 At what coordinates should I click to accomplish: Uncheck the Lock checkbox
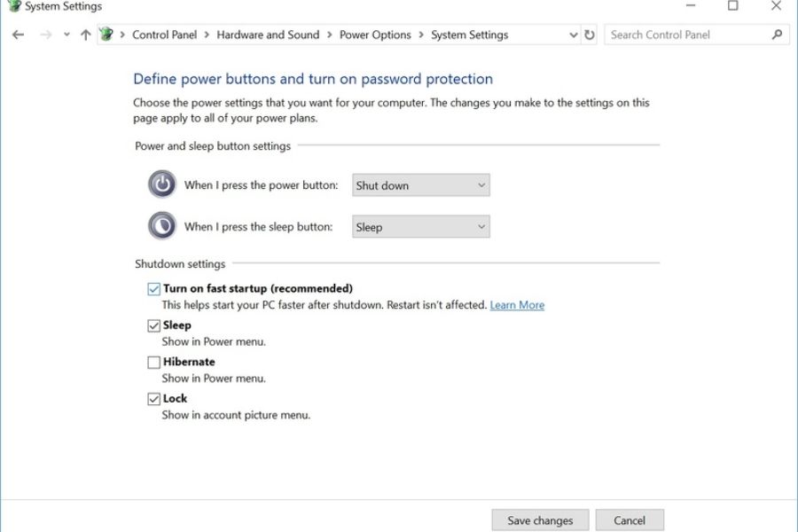(154, 399)
